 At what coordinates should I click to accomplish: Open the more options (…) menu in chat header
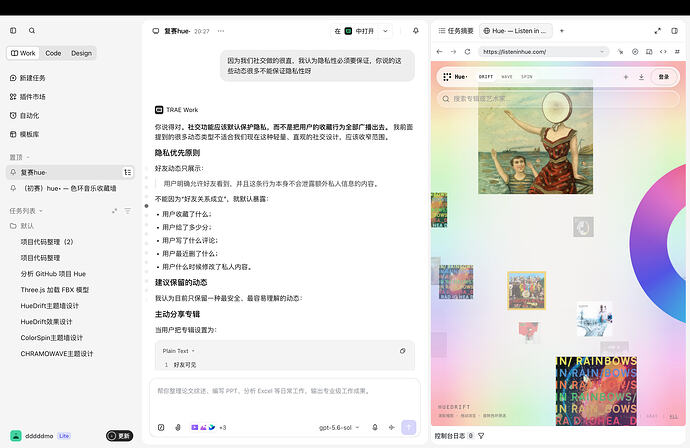click(220, 31)
